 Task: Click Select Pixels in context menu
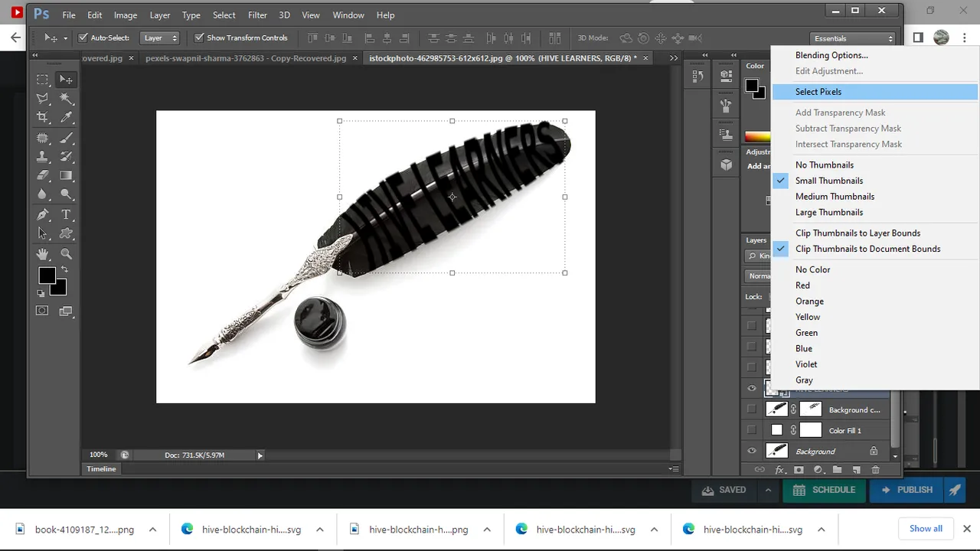point(874,92)
